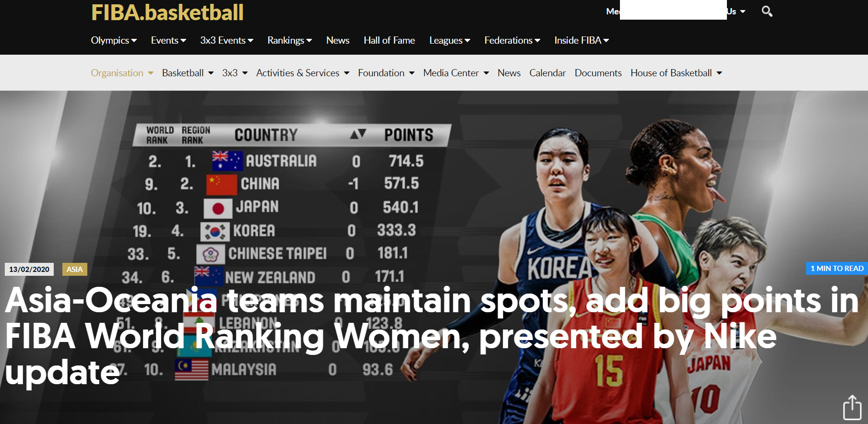This screenshot has width=868, height=424.
Task: Expand the Basketball submenu
Action: [x=188, y=73]
